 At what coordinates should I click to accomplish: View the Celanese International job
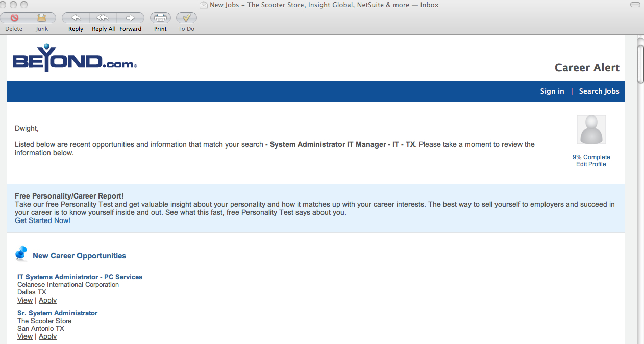[24, 300]
